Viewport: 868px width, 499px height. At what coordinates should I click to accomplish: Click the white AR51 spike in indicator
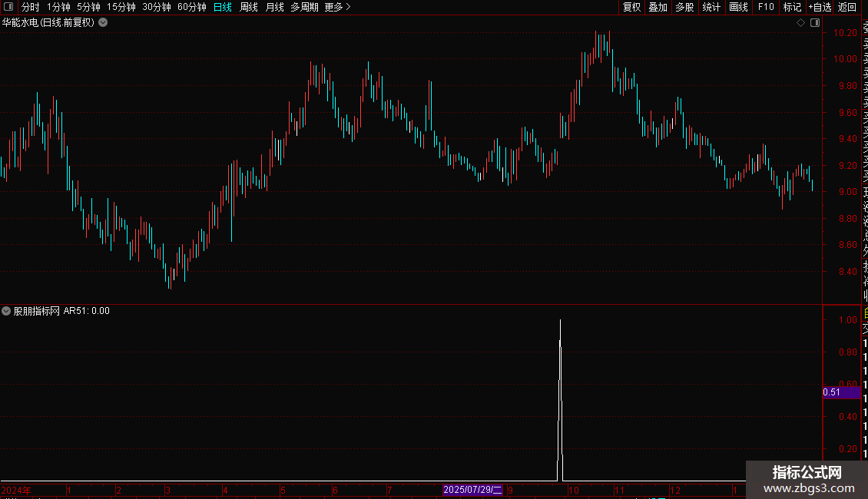tap(560, 400)
